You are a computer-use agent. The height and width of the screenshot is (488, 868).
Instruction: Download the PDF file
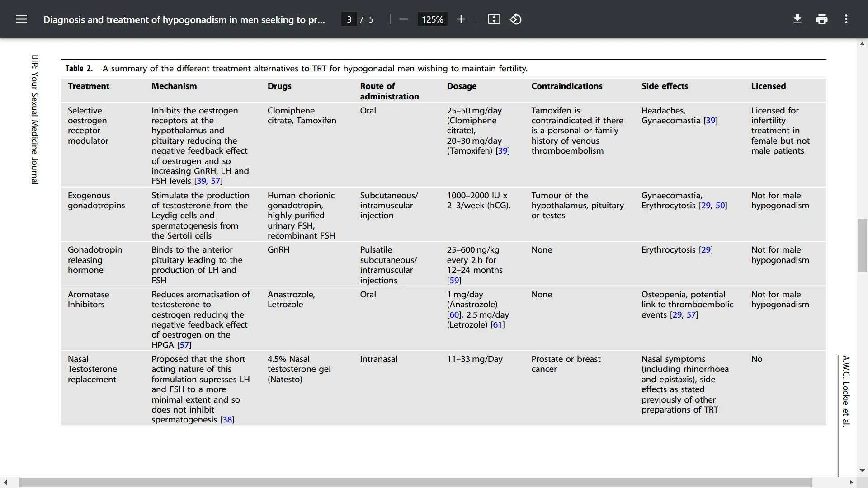(797, 19)
